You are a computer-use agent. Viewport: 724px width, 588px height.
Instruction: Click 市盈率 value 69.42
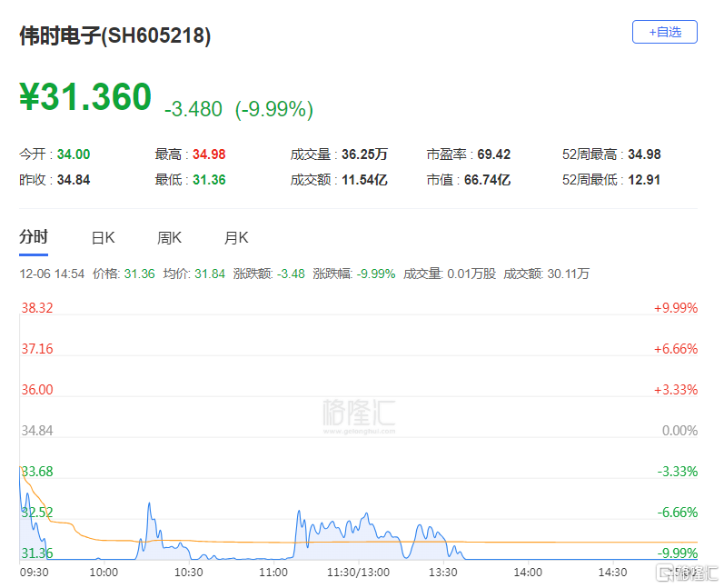(x=493, y=154)
